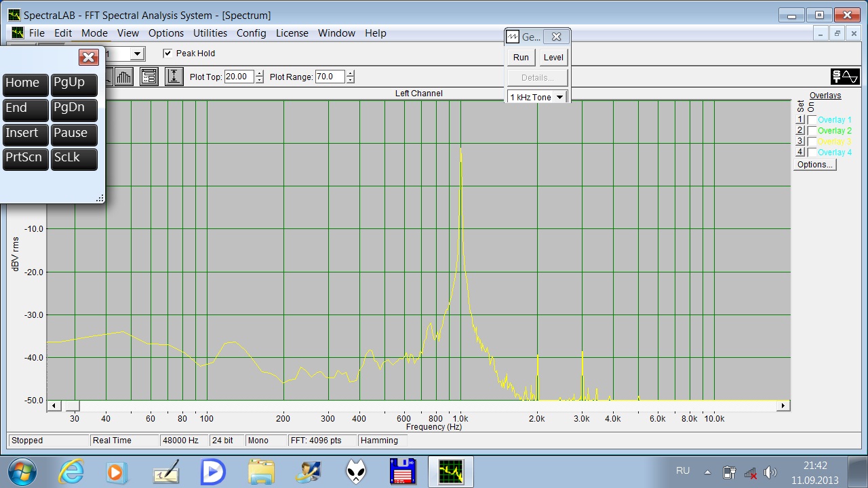Enable the Overlay 1 checkbox
The height and width of the screenshot is (488, 868).
pyautogui.click(x=812, y=120)
